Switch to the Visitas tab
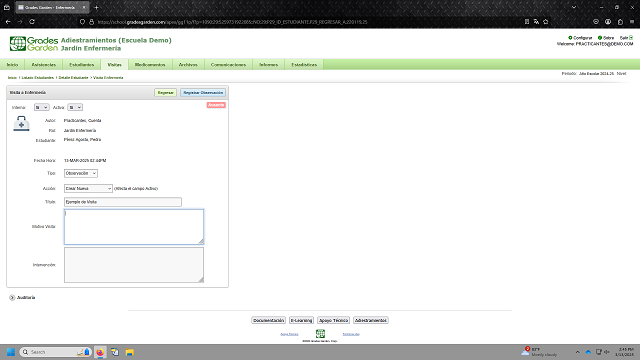The width and height of the screenshot is (640, 360). pos(114,64)
